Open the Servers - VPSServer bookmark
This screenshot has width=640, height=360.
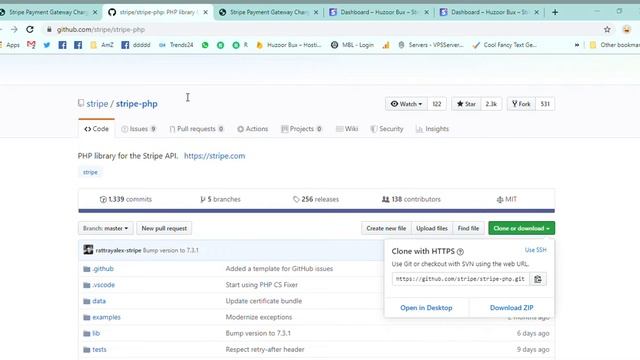pos(431,45)
